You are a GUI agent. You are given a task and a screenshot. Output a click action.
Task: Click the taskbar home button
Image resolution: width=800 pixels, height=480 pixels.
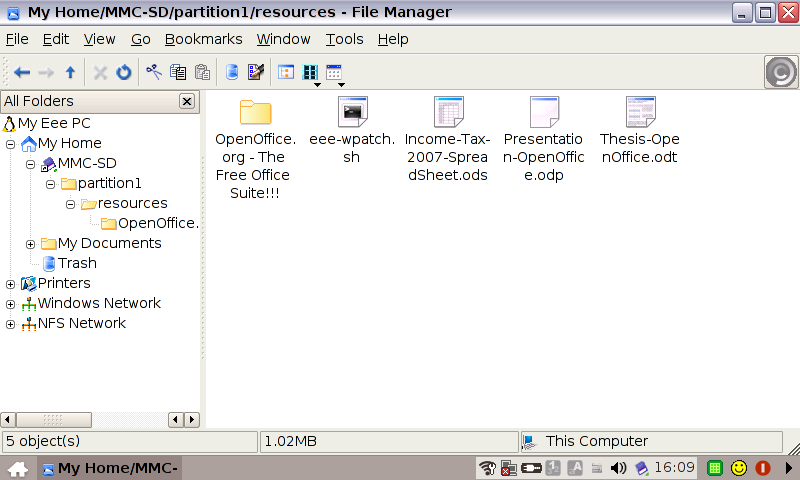coord(18,468)
